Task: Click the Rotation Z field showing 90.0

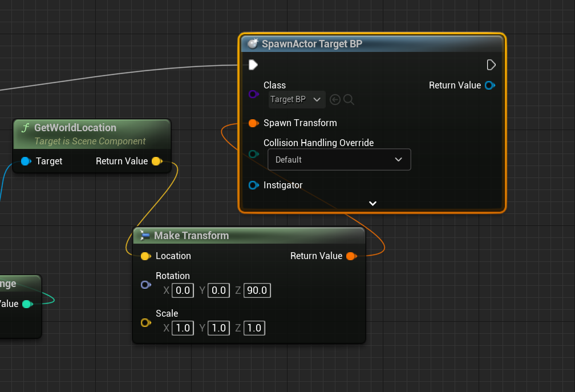Action: tap(257, 290)
